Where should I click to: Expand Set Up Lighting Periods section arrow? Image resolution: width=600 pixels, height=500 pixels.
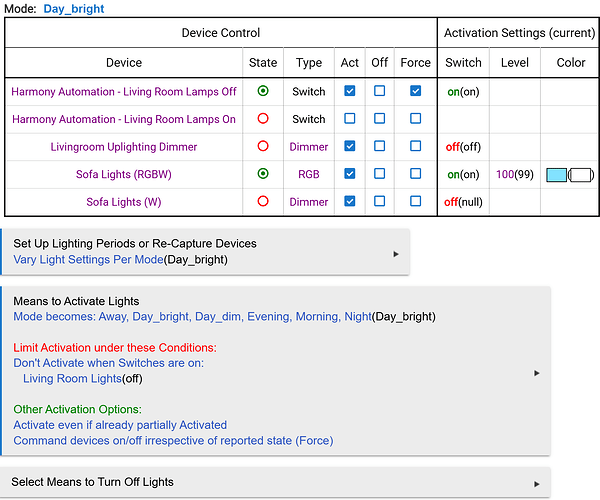[x=396, y=254]
